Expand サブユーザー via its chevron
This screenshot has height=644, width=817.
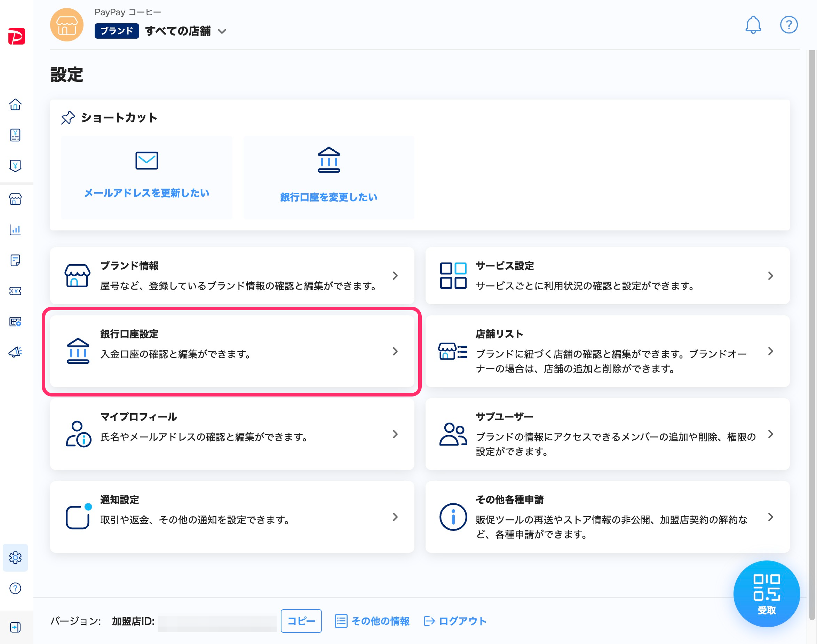770,434
